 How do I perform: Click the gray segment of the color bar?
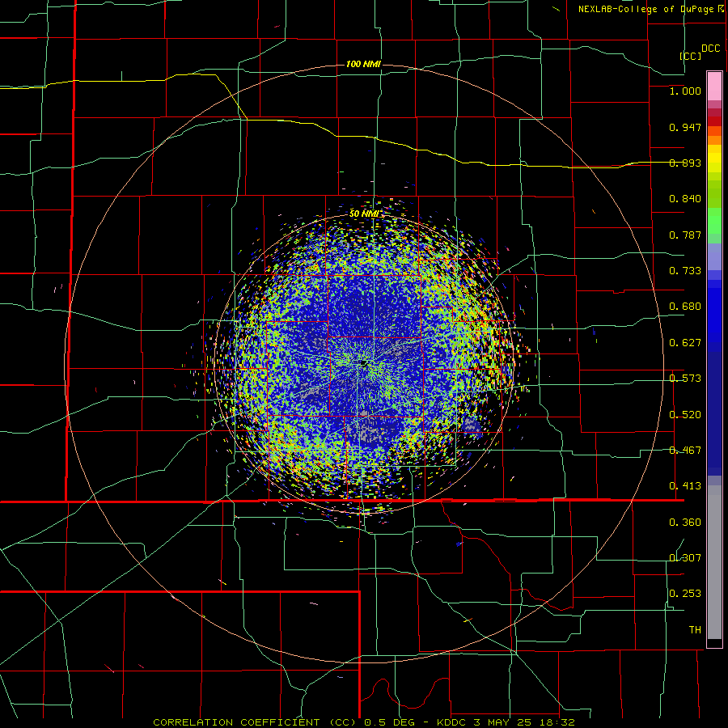(x=714, y=562)
